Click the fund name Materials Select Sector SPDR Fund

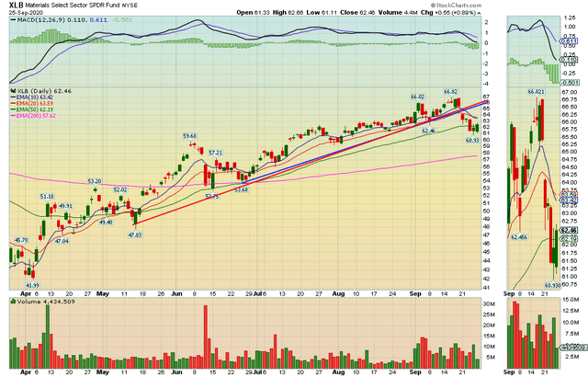click(72, 6)
